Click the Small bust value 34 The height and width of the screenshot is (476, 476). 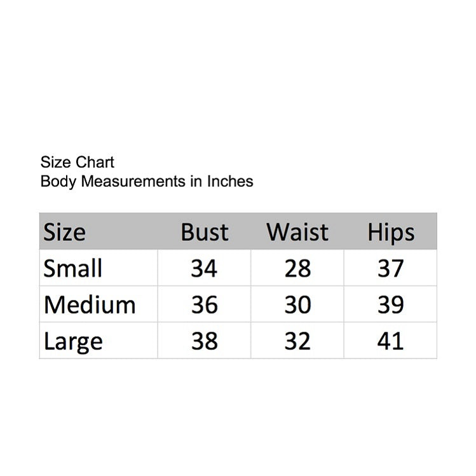204,269
